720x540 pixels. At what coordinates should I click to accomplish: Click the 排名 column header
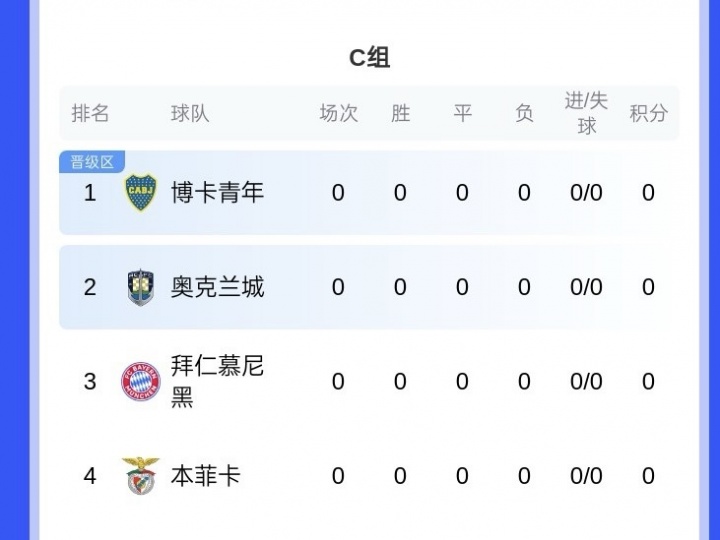click(x=90, y=113)
